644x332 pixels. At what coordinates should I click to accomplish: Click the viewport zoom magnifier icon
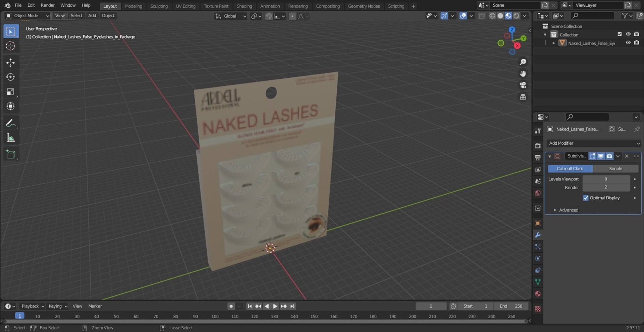(x=523, y=62)
